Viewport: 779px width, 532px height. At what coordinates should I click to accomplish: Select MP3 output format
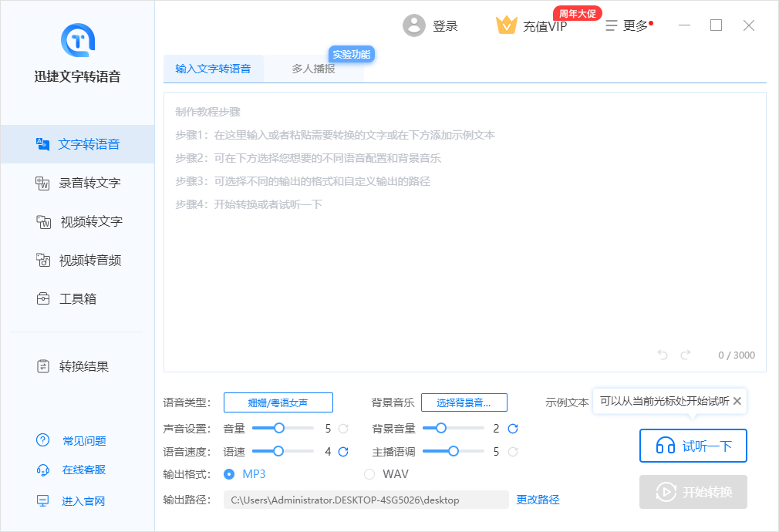coord(229,474)
